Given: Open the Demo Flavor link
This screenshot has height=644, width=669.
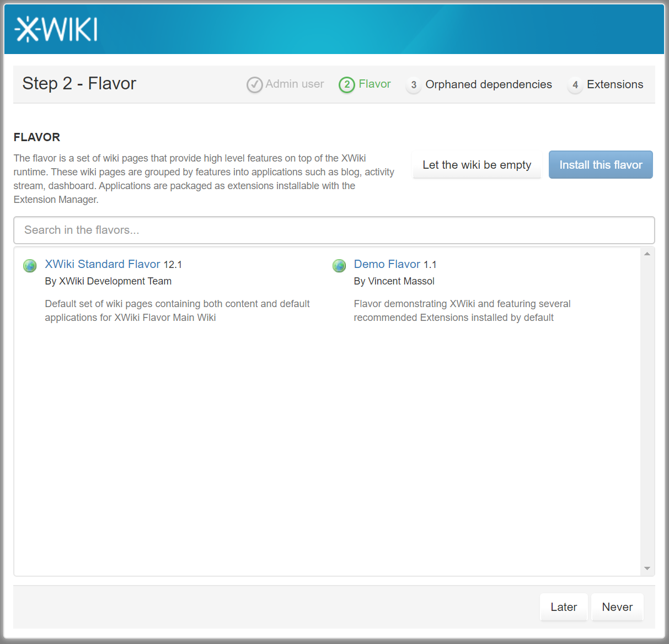Looking at the screenshot, I should coord(387,264).
